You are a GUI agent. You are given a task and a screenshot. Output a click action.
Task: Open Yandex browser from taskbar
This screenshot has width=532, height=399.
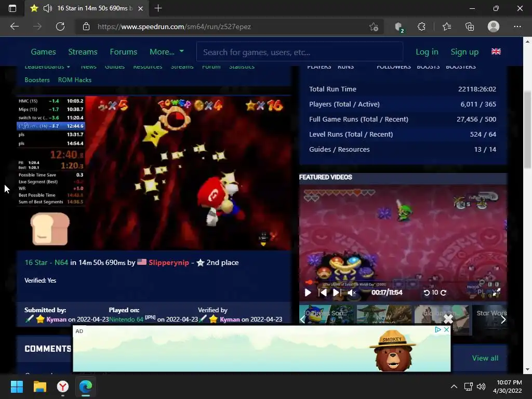point(63,387)
